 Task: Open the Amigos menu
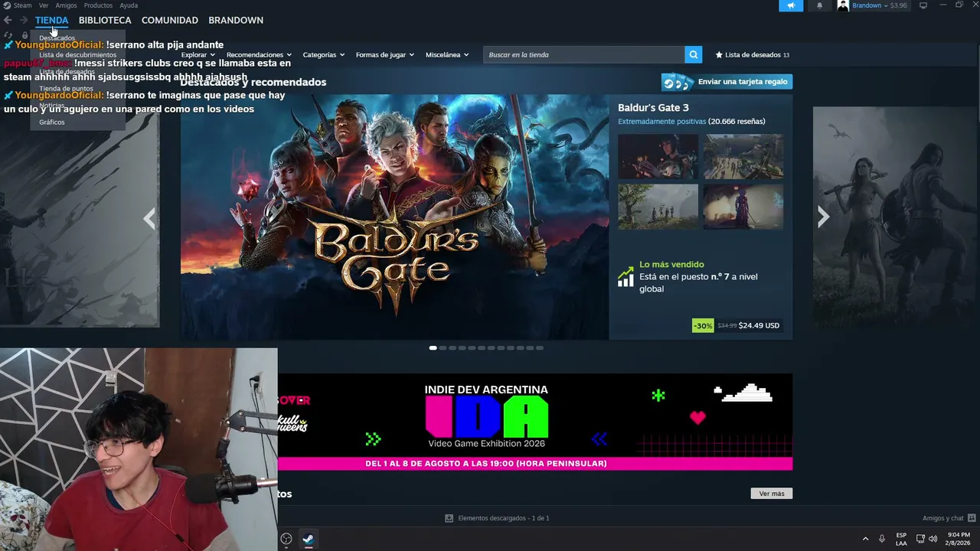click(x=66, y=5)
